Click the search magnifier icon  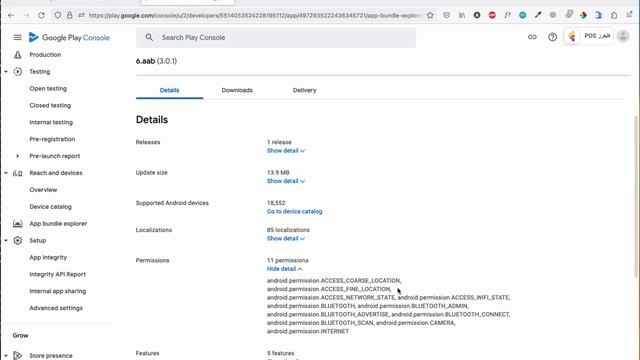[x=149, y=38]
